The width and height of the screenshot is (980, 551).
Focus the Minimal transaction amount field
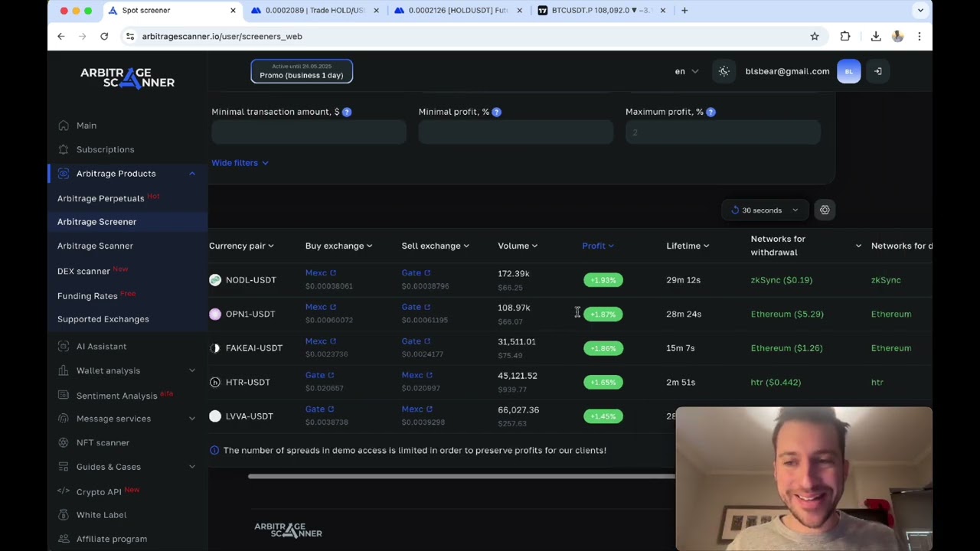(x=309, y=132)
